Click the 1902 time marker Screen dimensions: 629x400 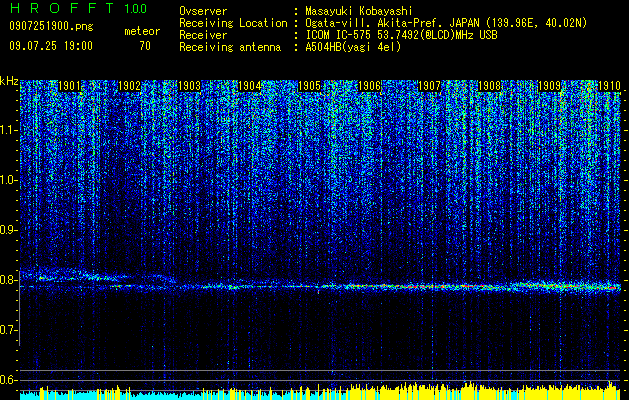(x=130, y=86)
